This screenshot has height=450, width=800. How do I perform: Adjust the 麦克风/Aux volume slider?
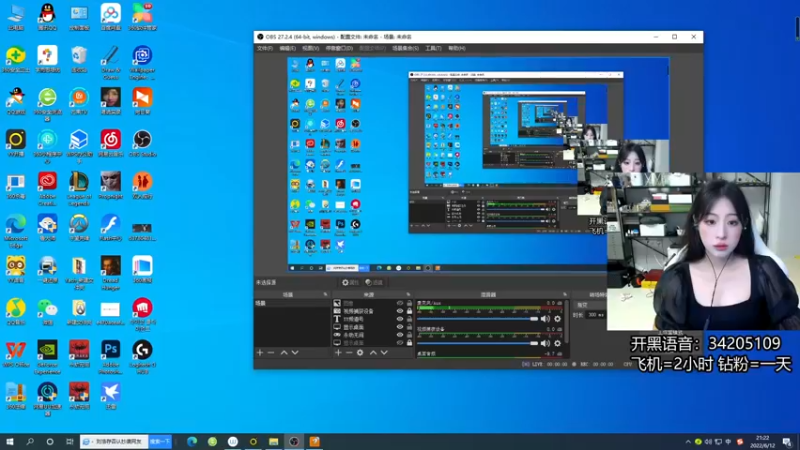(x=478, y=319)
